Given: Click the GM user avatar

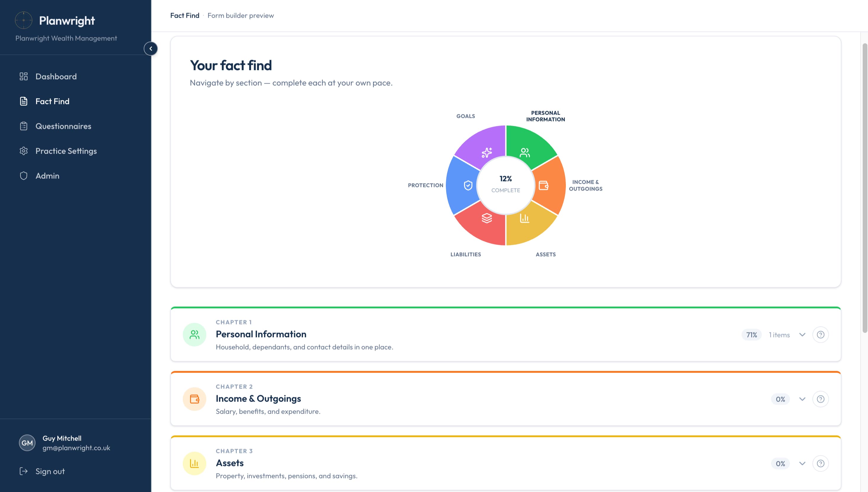Looking at the screenshot, I should (27, 443).
